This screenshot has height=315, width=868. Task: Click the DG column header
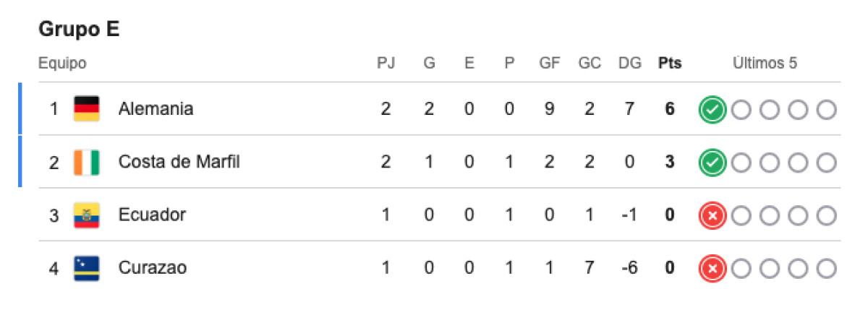[x=629, y=64]
